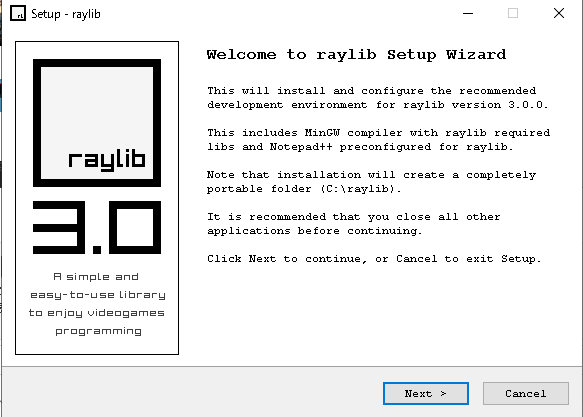
Task: Click the 'Welcome to raylib Setup Wizard' heading
Action: click(356, 55)
